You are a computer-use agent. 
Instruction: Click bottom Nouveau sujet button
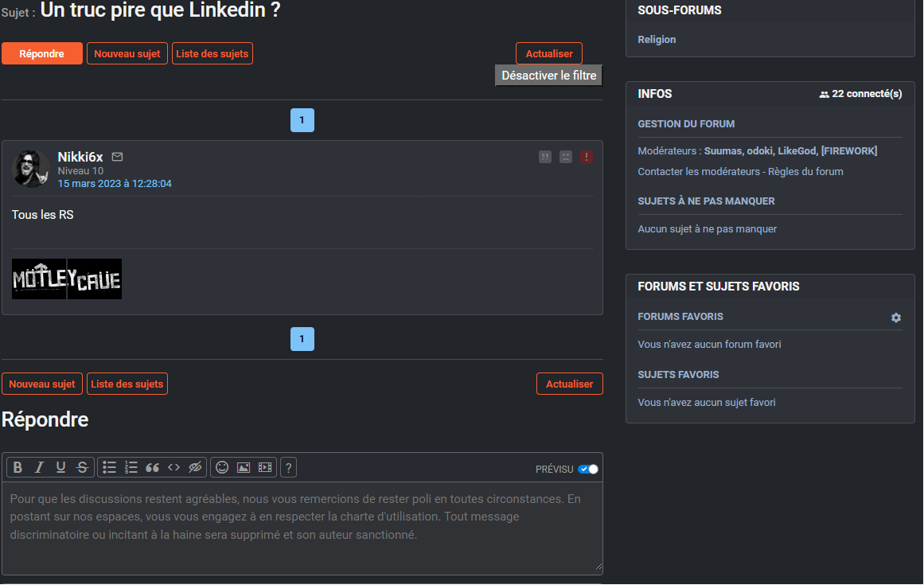[42, 384]
